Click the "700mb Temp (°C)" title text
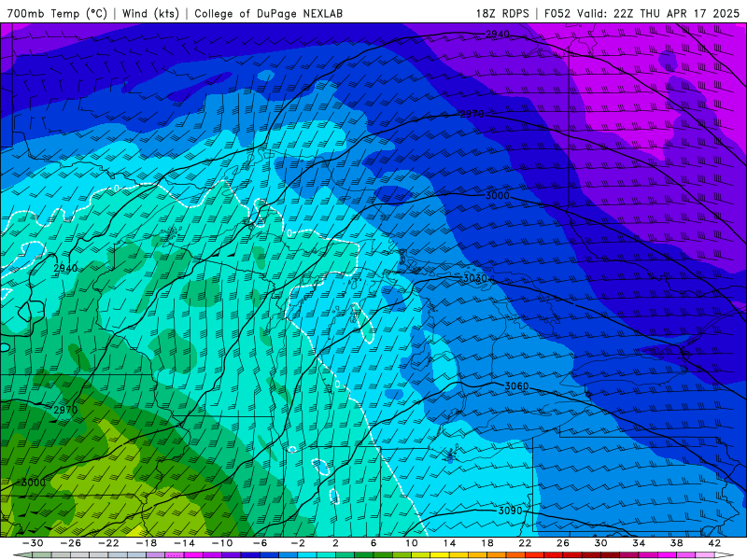 click(x=57, y=13)
